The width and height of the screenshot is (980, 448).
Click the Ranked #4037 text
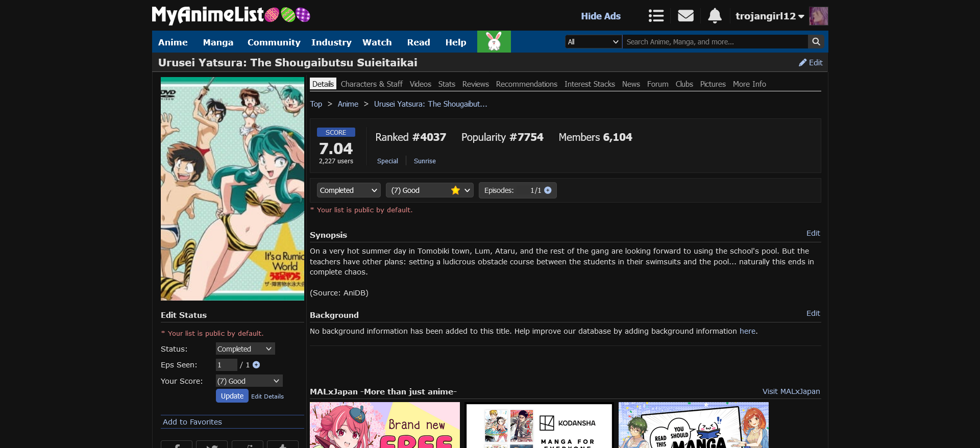[x=410, y=137]
